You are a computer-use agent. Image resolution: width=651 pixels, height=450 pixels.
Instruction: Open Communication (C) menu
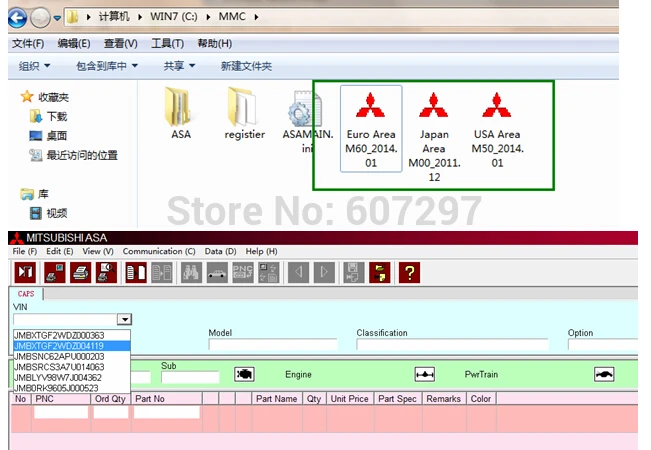(x=159, y=251)
